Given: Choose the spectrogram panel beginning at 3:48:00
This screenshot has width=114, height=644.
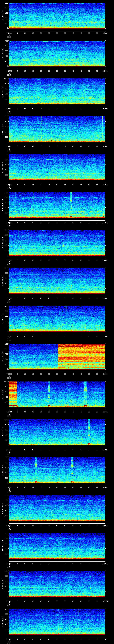Looking at the screenshot, I should point(57,167).
